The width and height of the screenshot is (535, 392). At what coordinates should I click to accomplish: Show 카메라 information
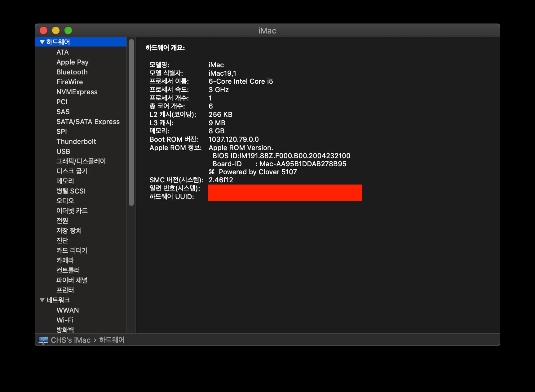pyautogui.click(x=65, y=261)
